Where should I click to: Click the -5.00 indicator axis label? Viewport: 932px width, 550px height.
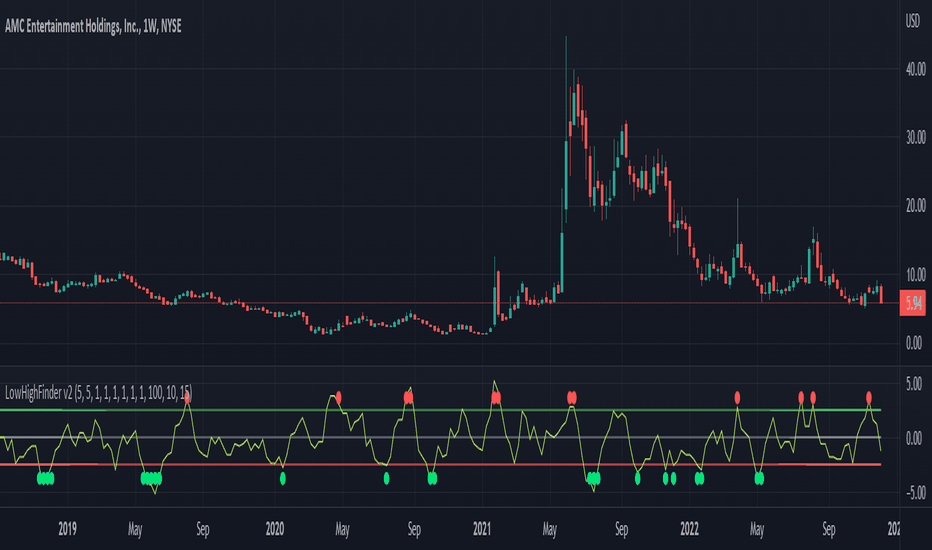(914, 492)
